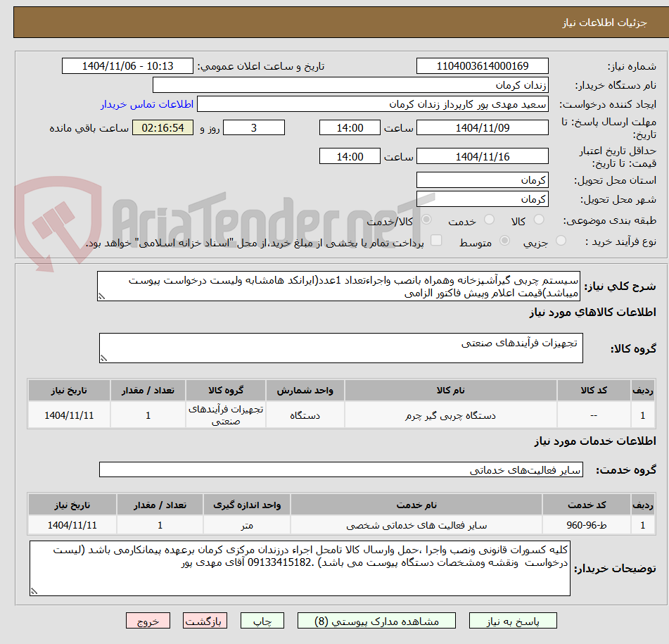Click the price validity time field at 14:00
This screenshot has height=644, width=669.
coord(350,156)
